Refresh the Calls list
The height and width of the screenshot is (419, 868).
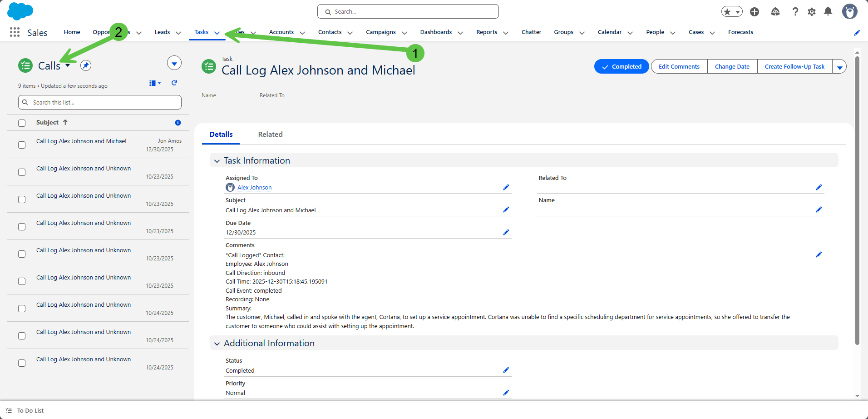(x=174, y=83)
